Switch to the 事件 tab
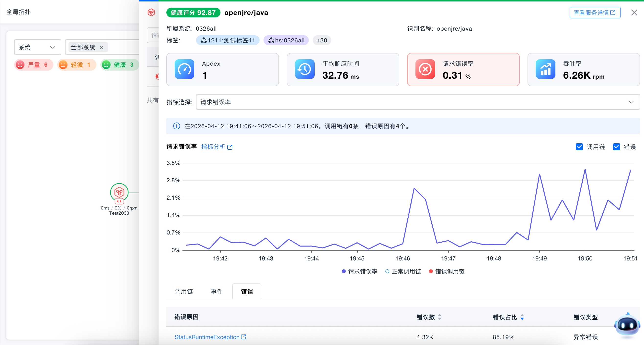Screen dimensions: 644x345 point(217,291)
